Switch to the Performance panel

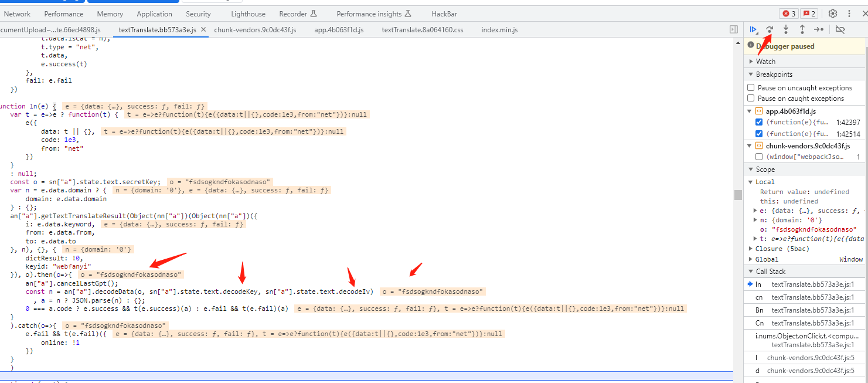click(x=64, y=13)
